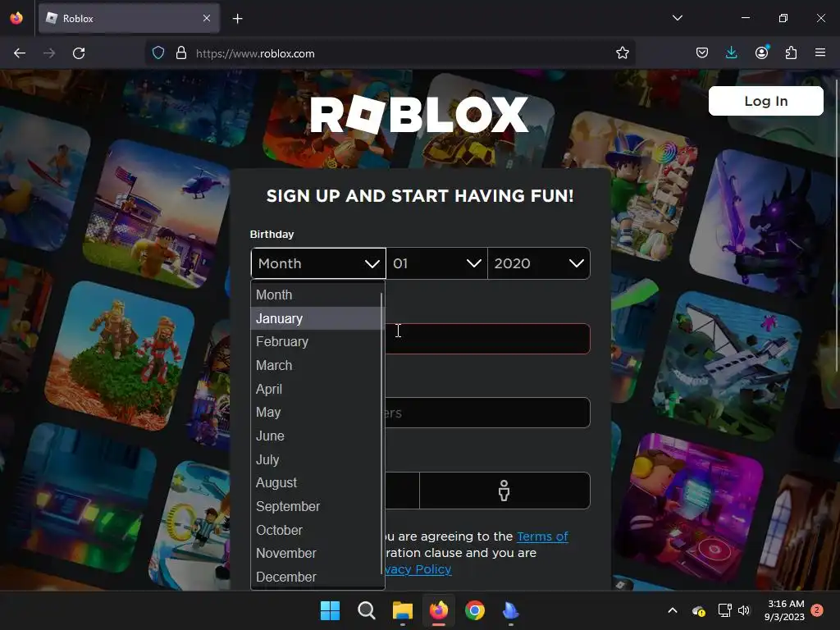
Task: Select May from the month list
Action: [x=316, y=413]
